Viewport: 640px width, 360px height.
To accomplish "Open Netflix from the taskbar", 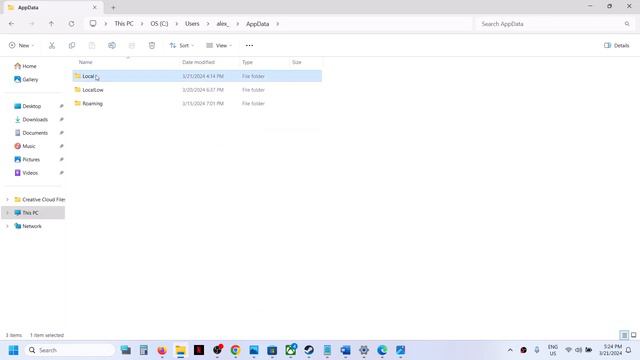I will tap(199, 350).
